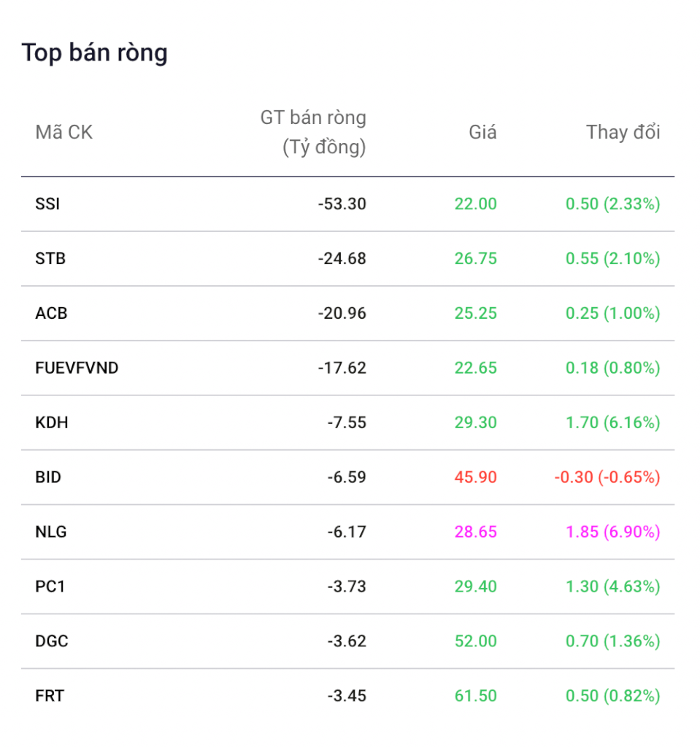Click FRT net sell value -3.45

347,696
